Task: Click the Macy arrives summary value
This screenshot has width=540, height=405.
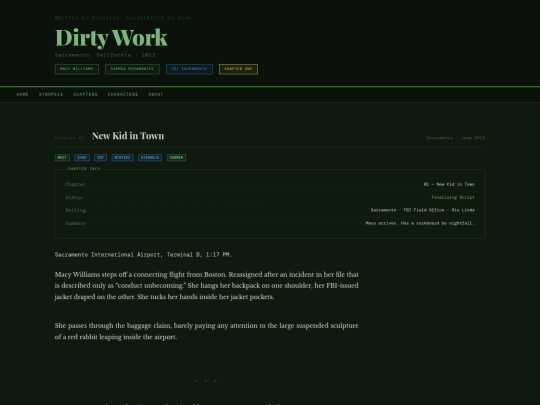Action: [420, 223]
